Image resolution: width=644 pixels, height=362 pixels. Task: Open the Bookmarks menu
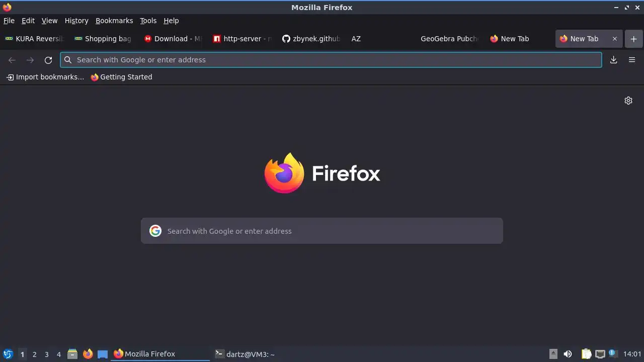click(114, 21)
